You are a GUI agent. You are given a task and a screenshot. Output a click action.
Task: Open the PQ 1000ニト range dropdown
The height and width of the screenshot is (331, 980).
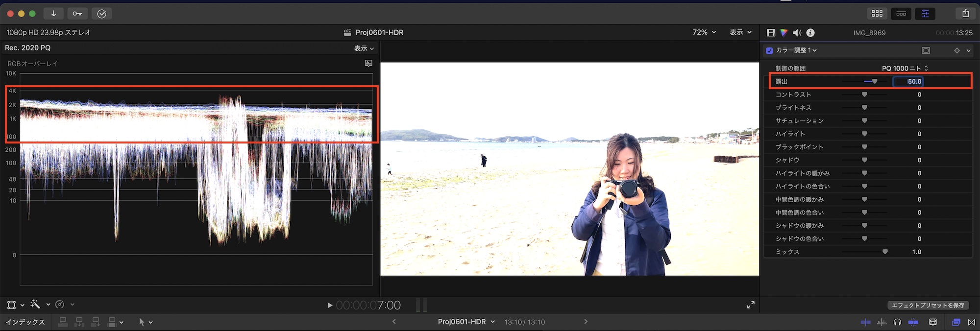click(905, 69)
